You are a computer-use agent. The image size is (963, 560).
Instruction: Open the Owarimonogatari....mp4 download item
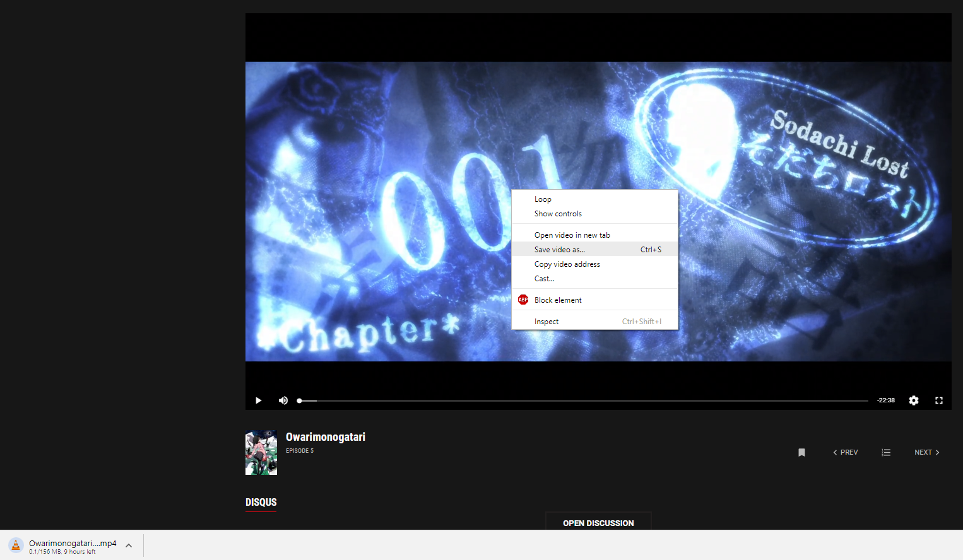[73, 545]
